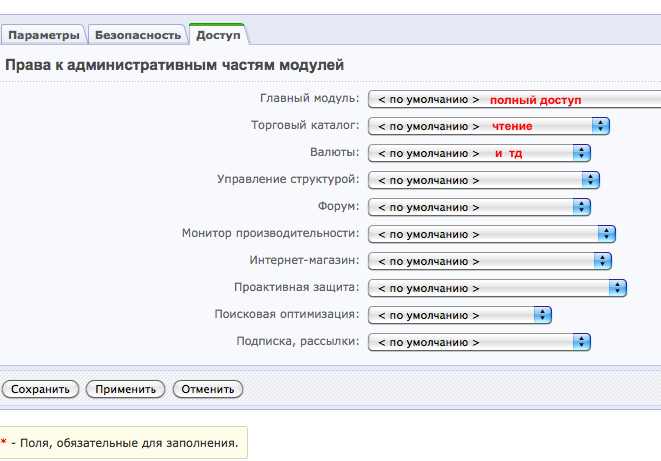This screenshot has width=661, height=461.
Task: Click the blue arrow stepper of Поисковая оптимизация
Action: pyautogui.click(x=542, y=315)
